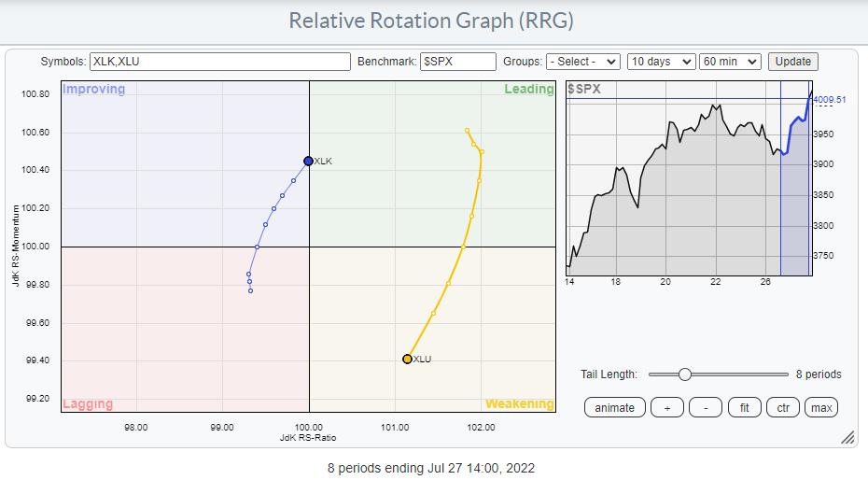
Task: Click the Update button
Action: tap(792, 62)
